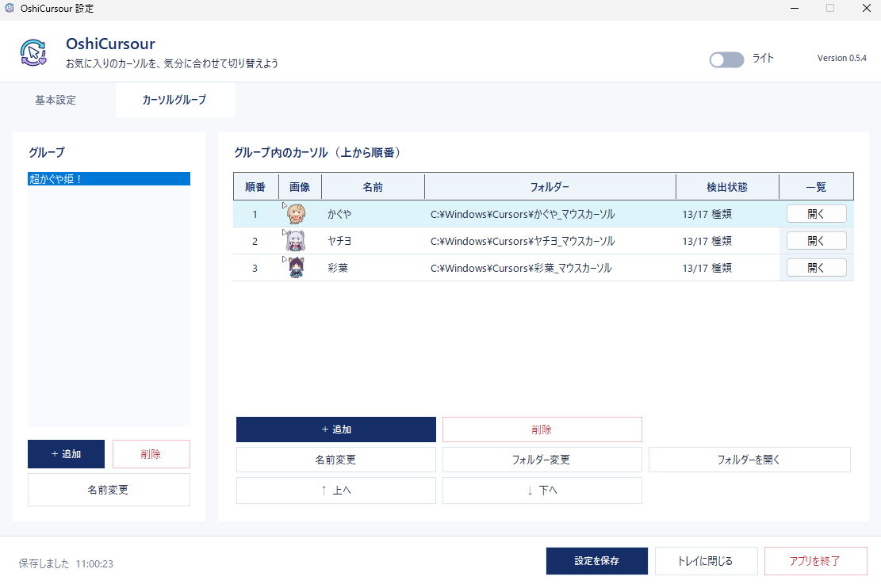Click the フォルダー column header
The height and width of the screenshot is (588, 881).
click(550, 187)
